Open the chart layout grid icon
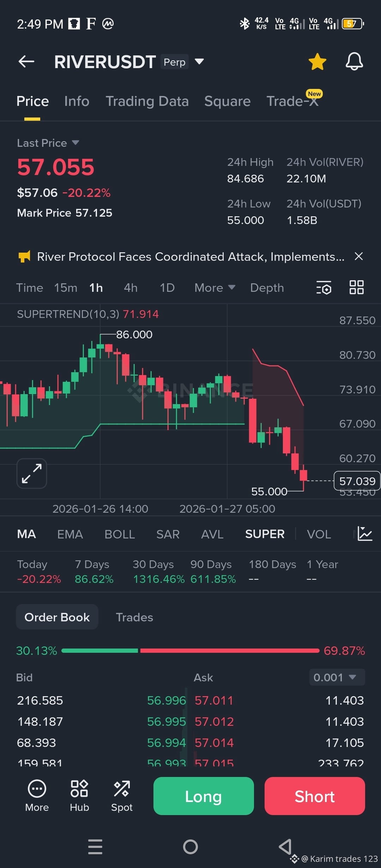 click(x=356, y=288)
